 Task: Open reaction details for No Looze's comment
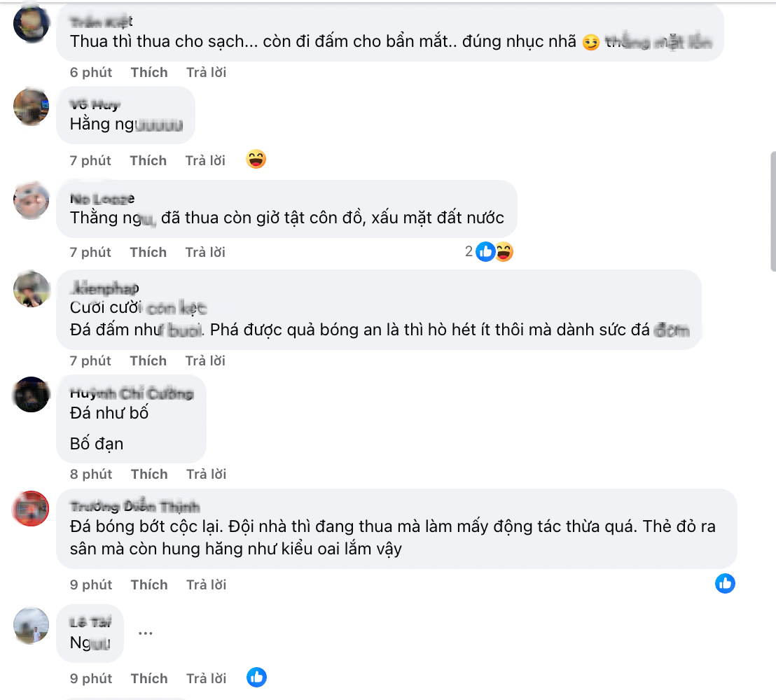tap(490, 251)
